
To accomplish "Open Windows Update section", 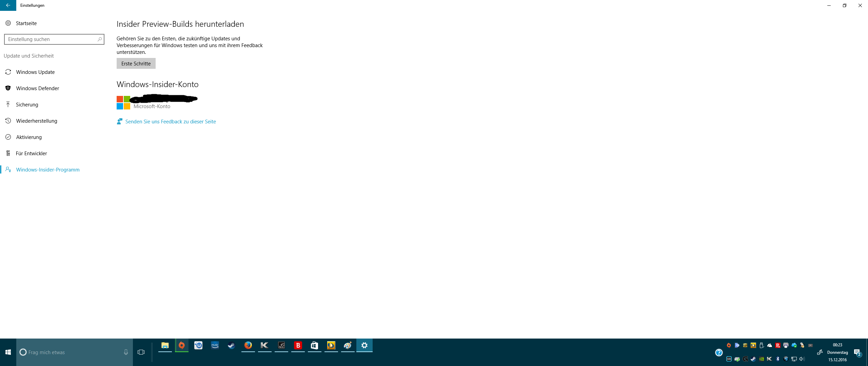I will pyautogui.click(x=35, y=72).
